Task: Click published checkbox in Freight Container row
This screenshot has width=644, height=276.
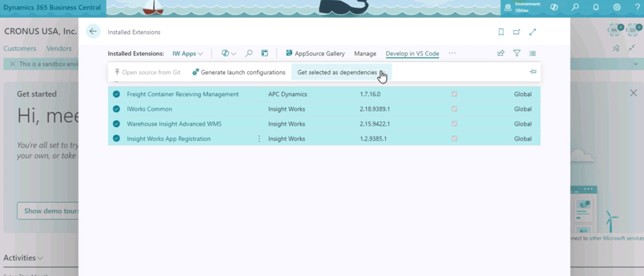Action: click(x=455, y=94)
